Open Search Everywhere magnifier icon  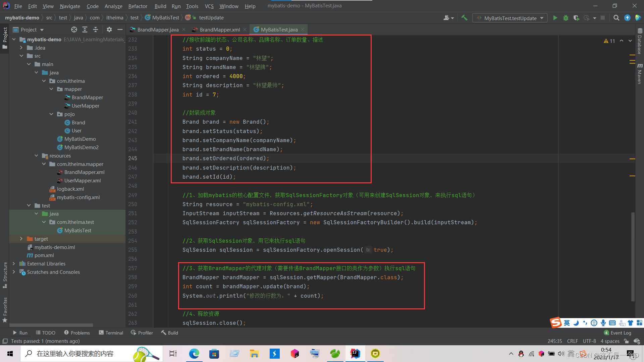pos(616,18)
